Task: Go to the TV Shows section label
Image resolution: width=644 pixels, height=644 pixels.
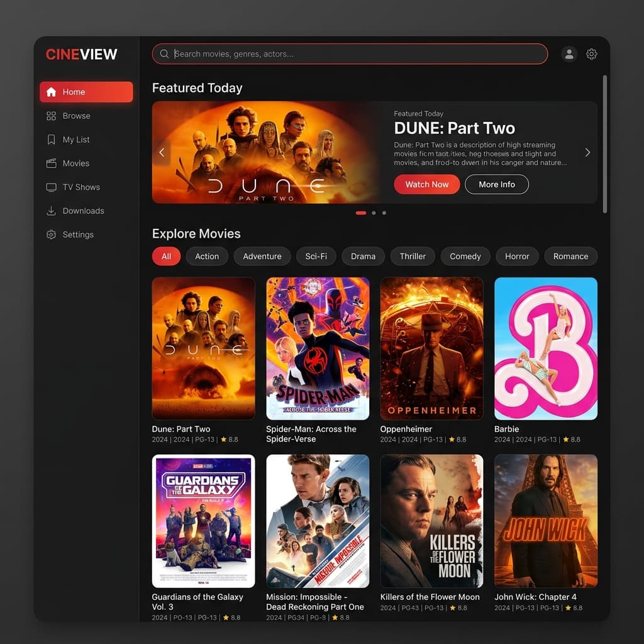Action: pos(81,187)
